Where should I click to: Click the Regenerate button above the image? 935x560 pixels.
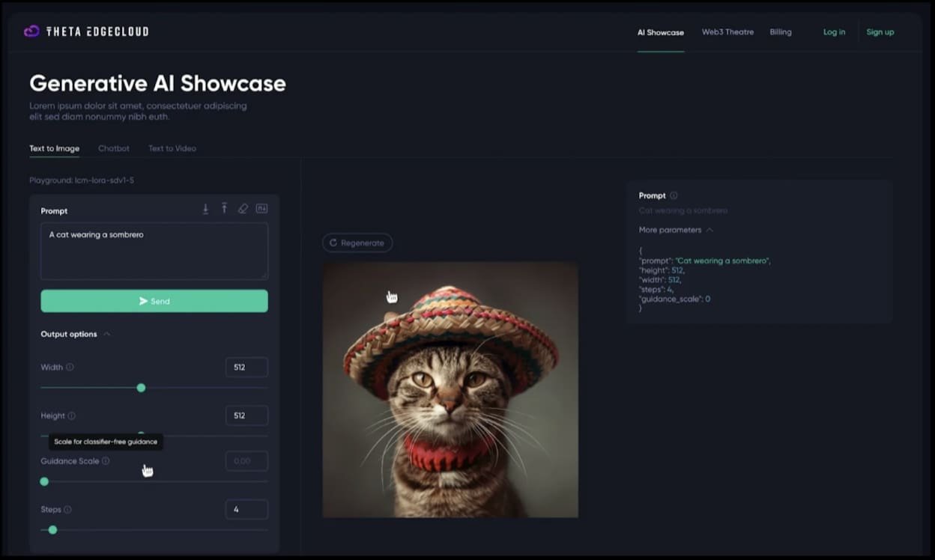(x=357, y=243)
